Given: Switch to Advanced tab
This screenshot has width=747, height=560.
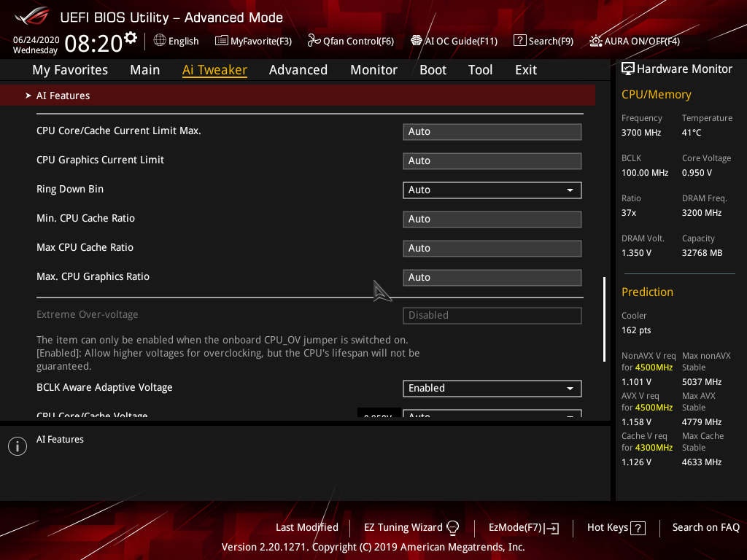Looking at the screenshot, I should coord(298,70).
